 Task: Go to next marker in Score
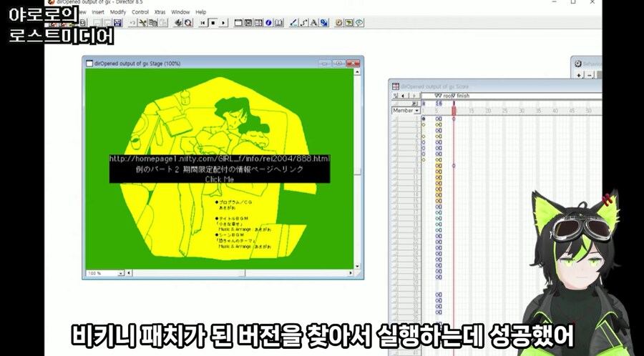[414, 96]
